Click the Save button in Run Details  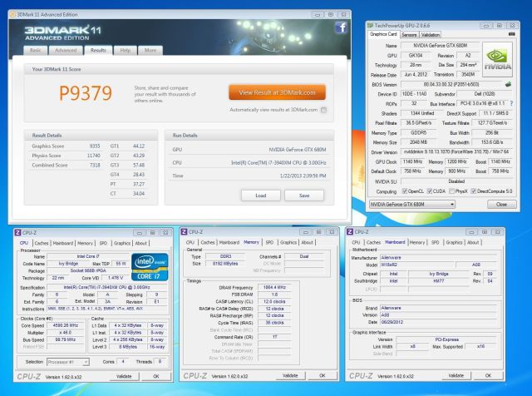tap(304, 196)
